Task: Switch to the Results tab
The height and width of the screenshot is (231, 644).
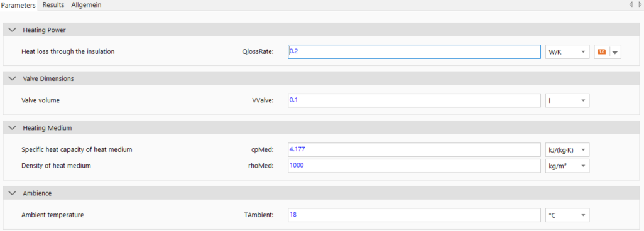Action: tap(53, 5)
